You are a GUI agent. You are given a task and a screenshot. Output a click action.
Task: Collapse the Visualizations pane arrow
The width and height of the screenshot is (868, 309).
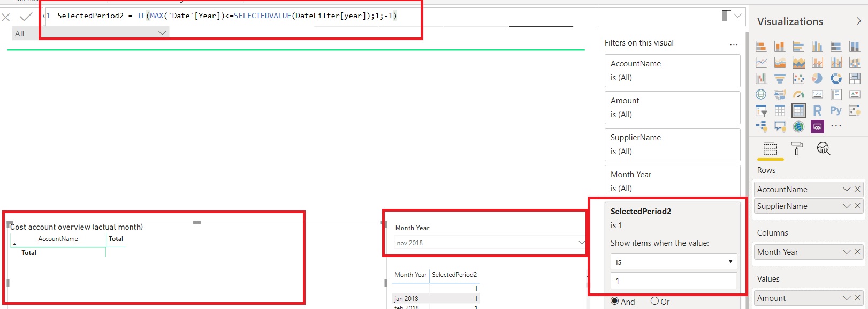[x=858, y=21]
